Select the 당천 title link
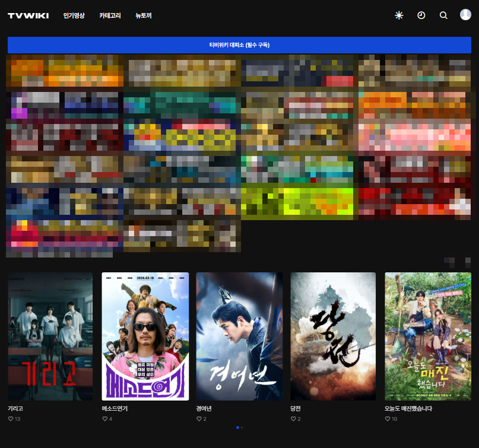Image resolution: width=479 pixels, height=448 pixels. 296,409
